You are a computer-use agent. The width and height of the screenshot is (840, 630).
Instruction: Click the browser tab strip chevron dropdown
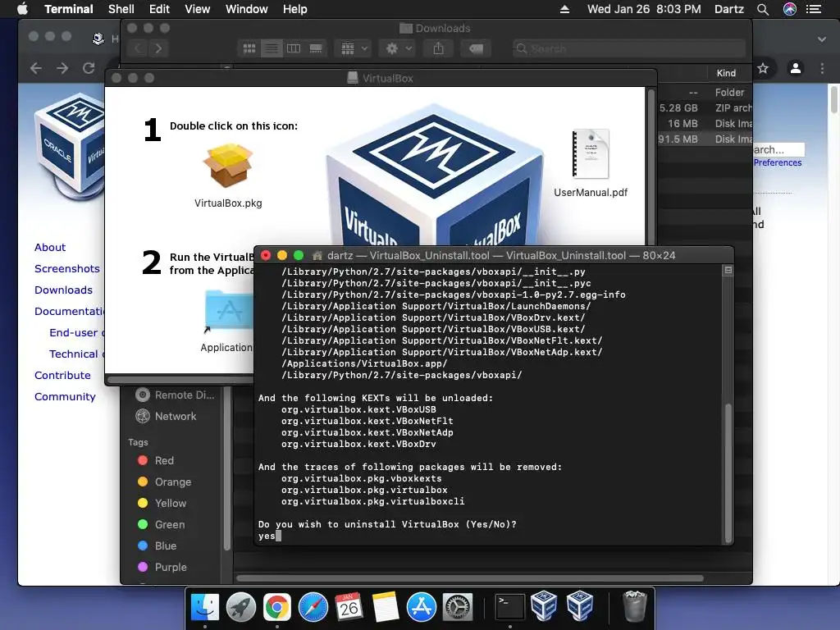pos(822,39)
